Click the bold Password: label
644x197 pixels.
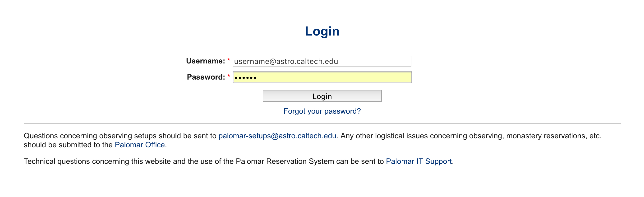pos(206,77)
